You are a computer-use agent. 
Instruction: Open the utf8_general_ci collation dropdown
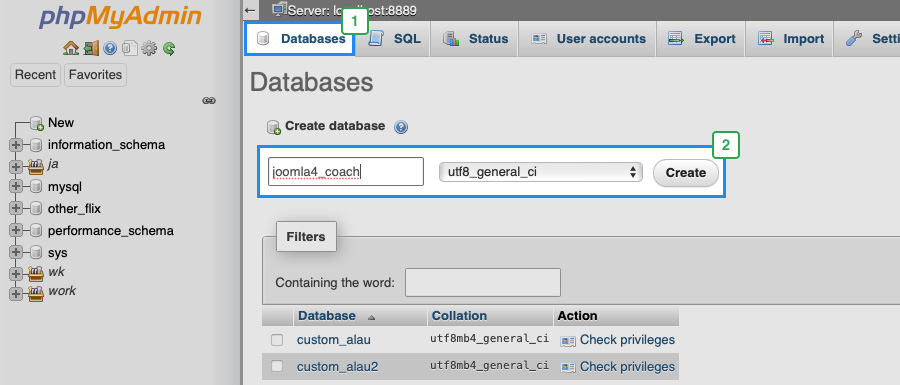point(541,172)
